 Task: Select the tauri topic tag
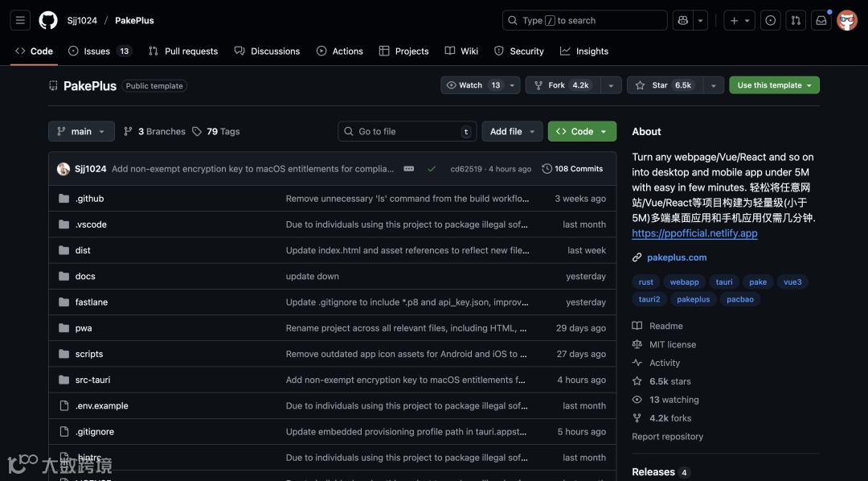[x=724, y=282]
